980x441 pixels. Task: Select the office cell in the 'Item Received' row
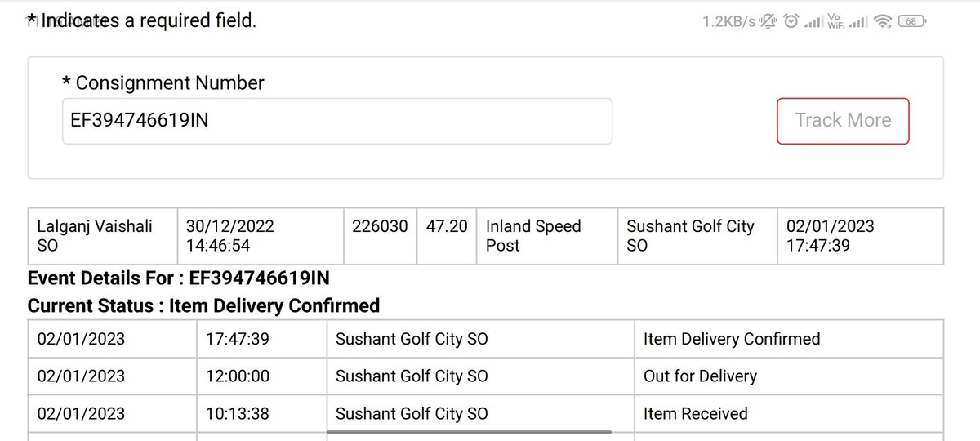tap(480, 414)
